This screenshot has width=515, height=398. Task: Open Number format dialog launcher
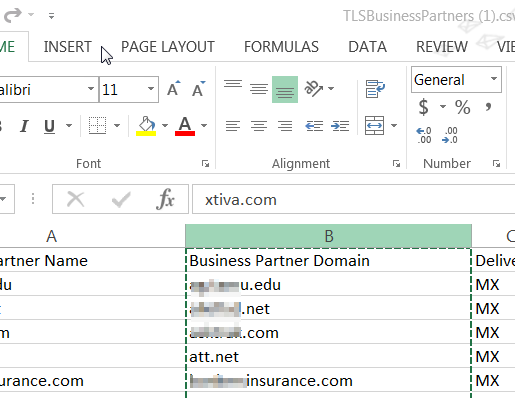(497, 164)
